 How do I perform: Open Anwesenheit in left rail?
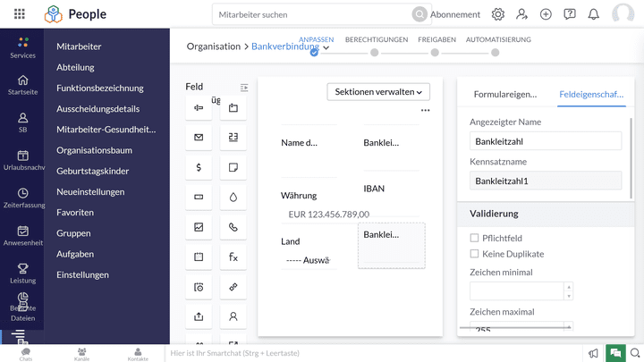[23, 236]
